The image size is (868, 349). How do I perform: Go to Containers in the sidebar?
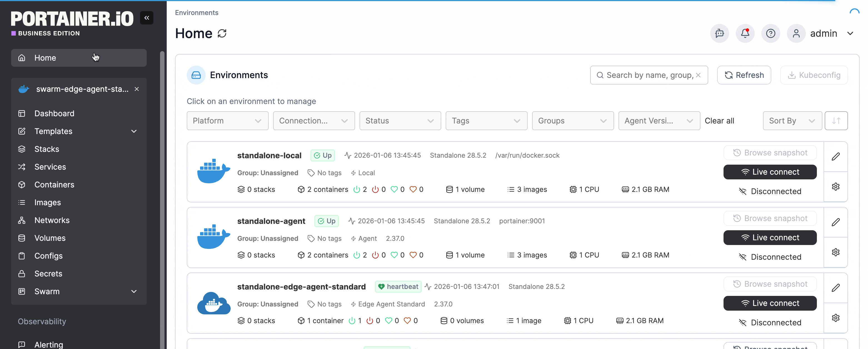(x=54, y=185)
